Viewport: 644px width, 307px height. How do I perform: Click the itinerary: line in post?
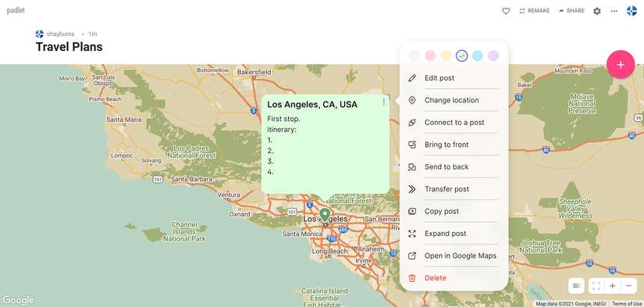click(x=282, y=130)
